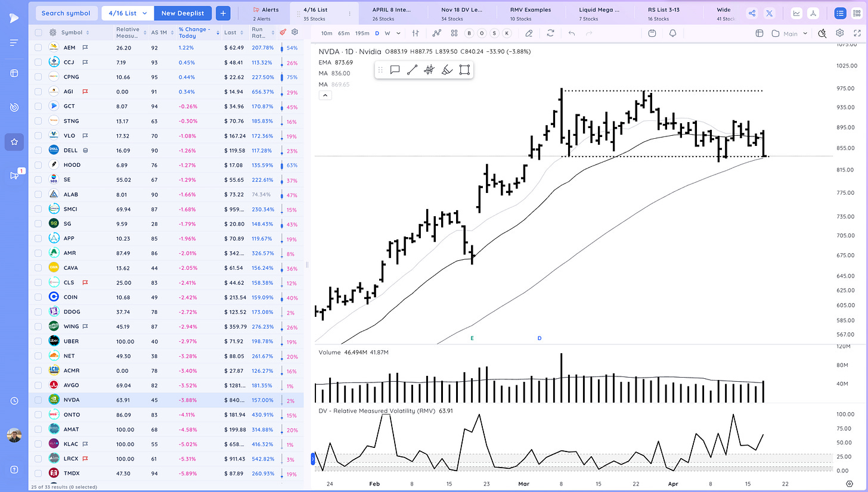Open the alerts megaphone icon with badge
The height and width of the screenshot is (492, 868).
tap(15, 175)
